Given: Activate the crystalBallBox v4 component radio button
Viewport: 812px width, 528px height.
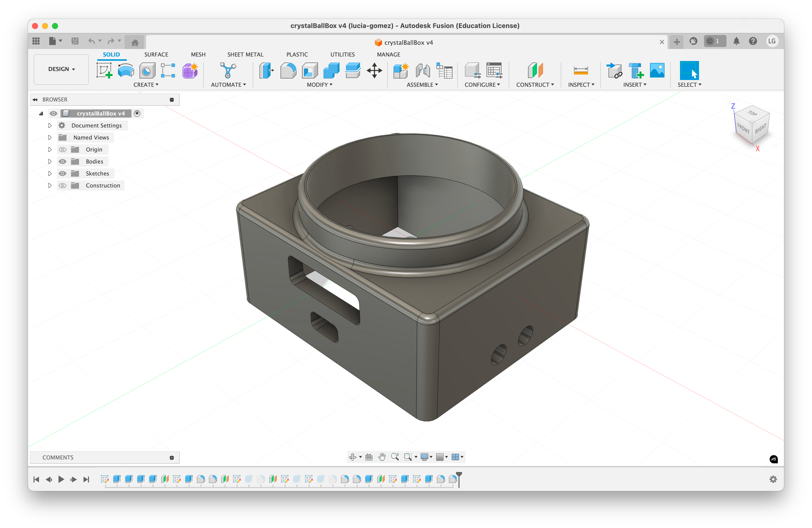Looking at the screenshot, I should tap(137, 113).
